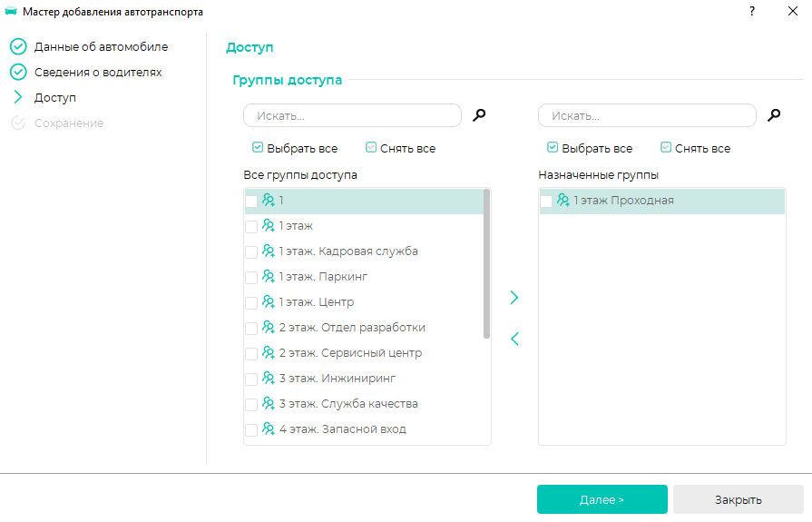The width and height of the screenshot is (812, 522).
Task: Select row text "2 этаж. Отдел разработки"
Action: click(x=352, y=327)
